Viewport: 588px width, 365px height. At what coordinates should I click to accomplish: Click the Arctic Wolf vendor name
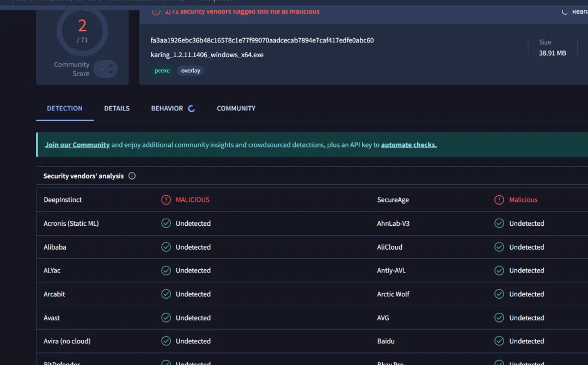pos(393,294)
